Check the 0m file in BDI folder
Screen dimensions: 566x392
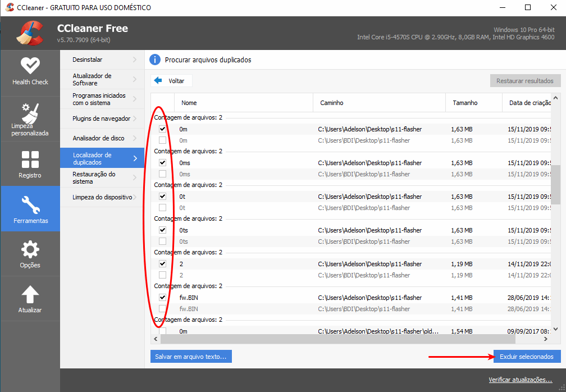(x=162, y=140)
